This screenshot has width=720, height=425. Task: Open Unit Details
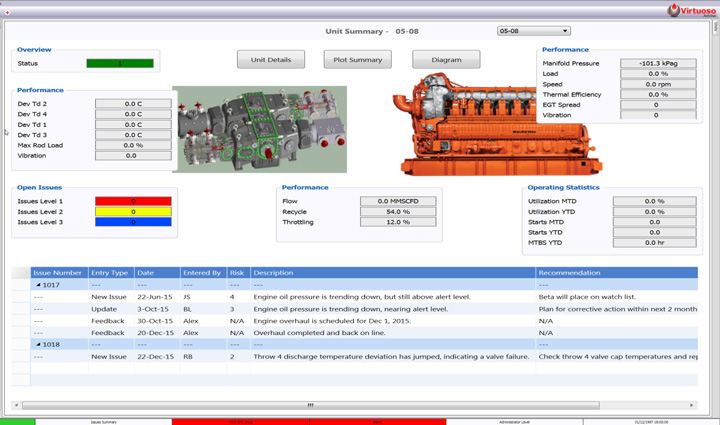coord(271,60)
